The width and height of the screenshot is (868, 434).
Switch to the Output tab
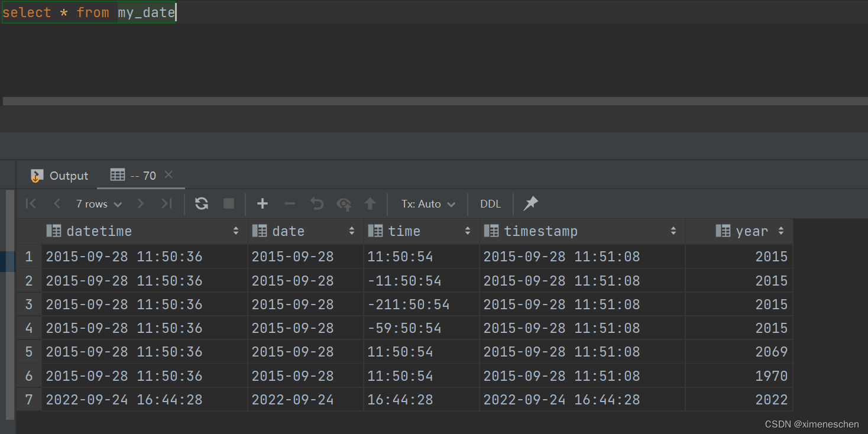(x=60, y=176)
